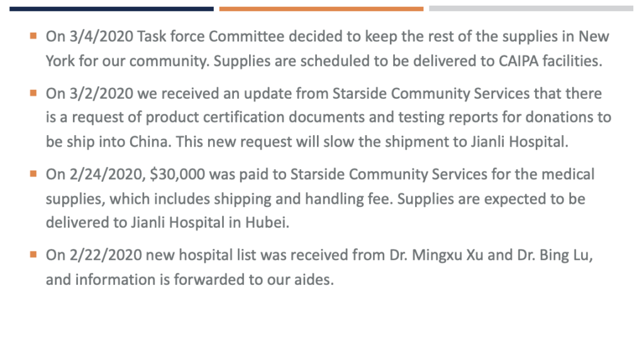Click the word Hubei
This screenshot has width=644, height=342.
[267, 223]
